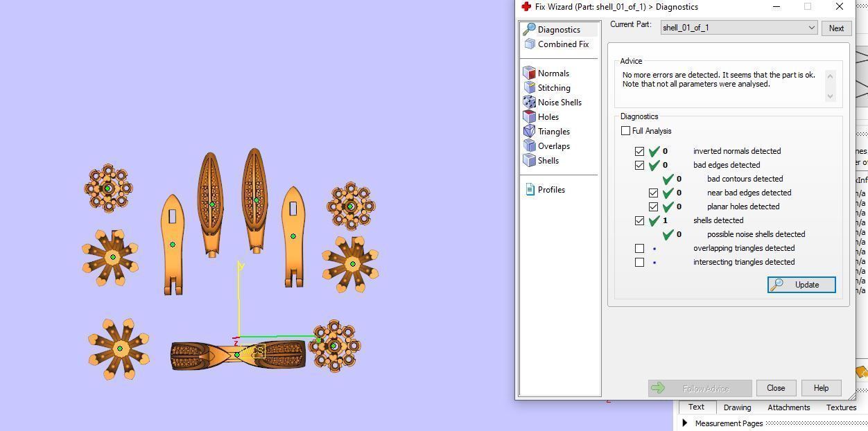Click the Fix Wizard red cross title icon

[526, 6]
